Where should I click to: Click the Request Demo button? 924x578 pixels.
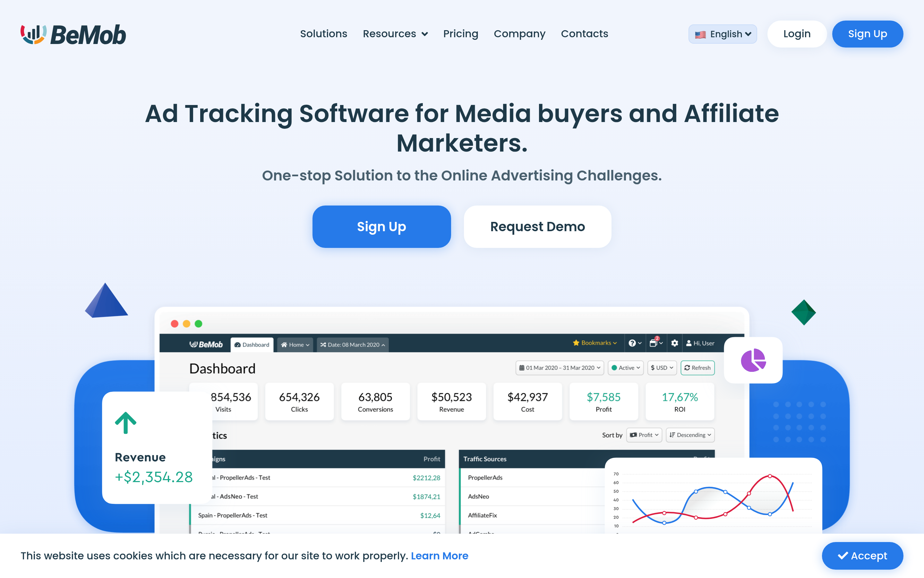(537, 227)
